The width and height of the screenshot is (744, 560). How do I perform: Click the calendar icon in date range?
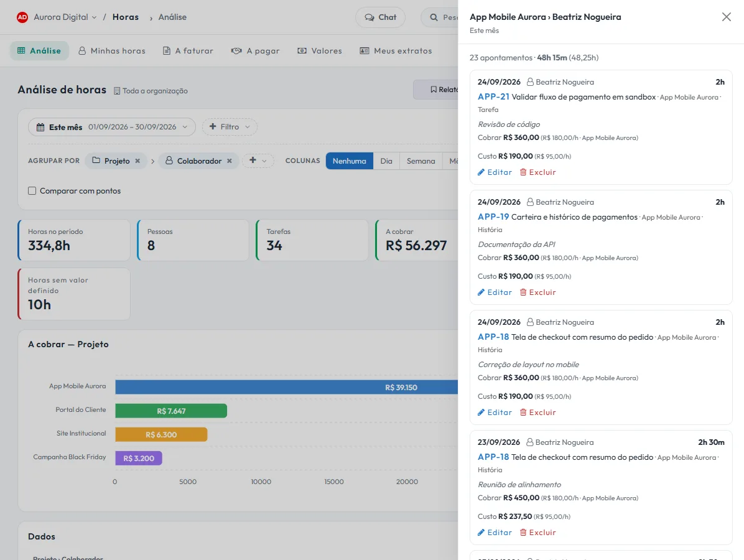coord(40,127)
